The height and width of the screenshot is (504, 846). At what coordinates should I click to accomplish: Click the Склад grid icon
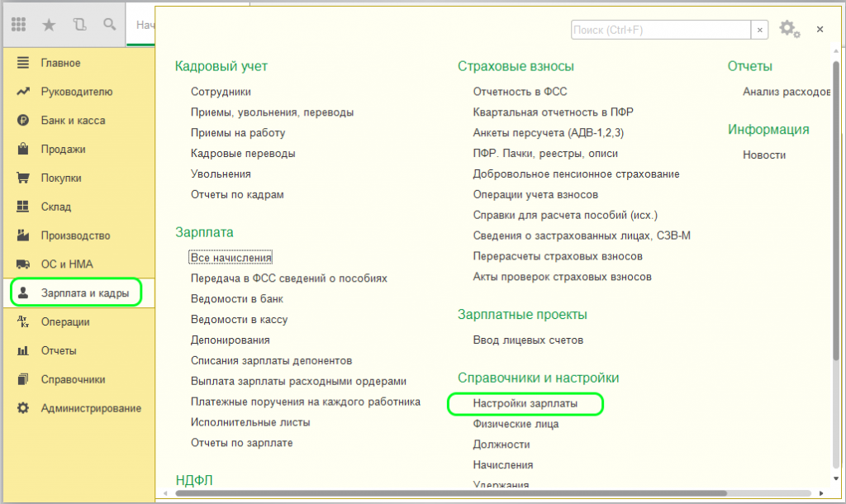tap(22, 206)
